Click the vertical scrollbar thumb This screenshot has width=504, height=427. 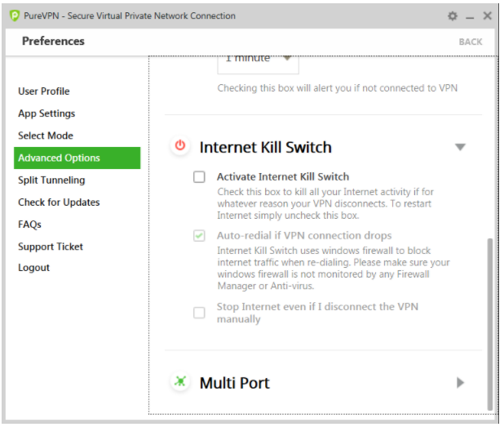point(489,324)
